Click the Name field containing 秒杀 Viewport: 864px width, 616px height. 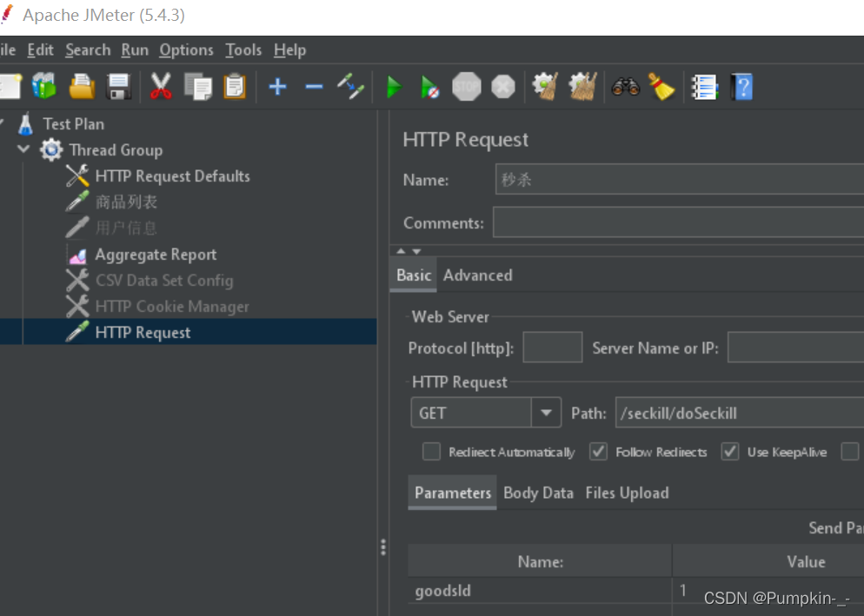[680, 179]
